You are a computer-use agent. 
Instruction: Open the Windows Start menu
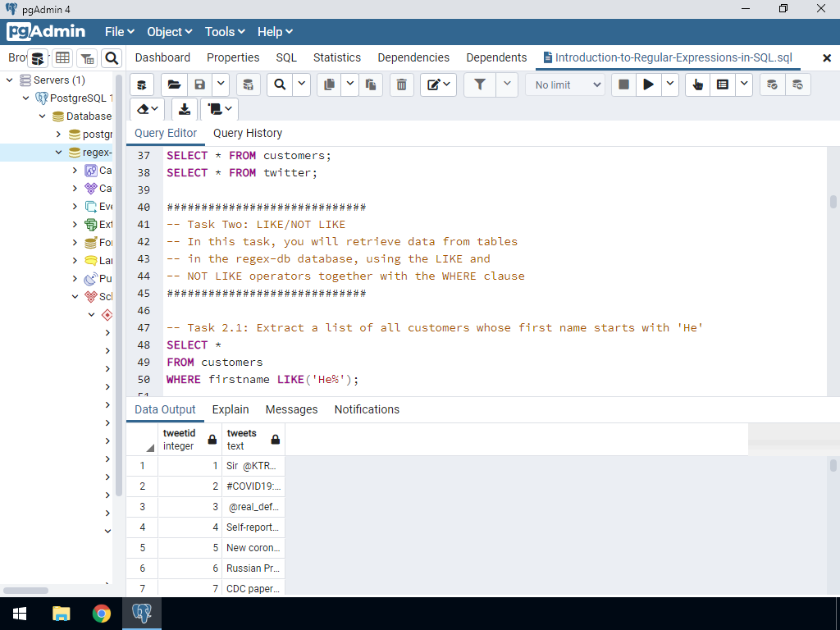point(19,613)
